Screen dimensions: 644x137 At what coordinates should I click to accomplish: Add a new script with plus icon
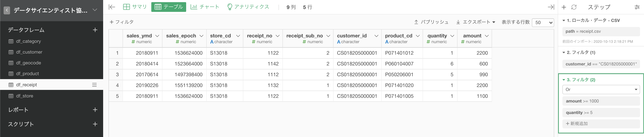click(95, 124)
